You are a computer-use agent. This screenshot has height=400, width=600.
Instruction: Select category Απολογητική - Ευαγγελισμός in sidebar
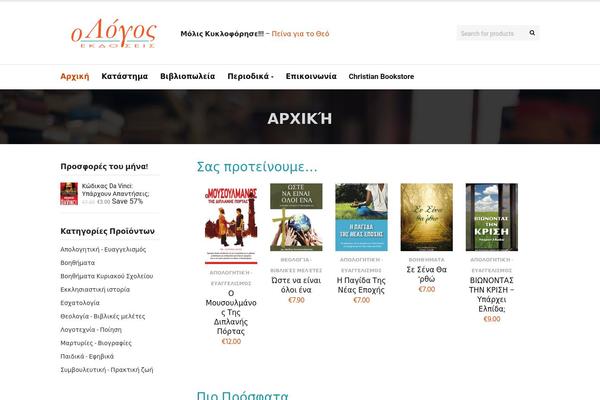coord(103,249)
